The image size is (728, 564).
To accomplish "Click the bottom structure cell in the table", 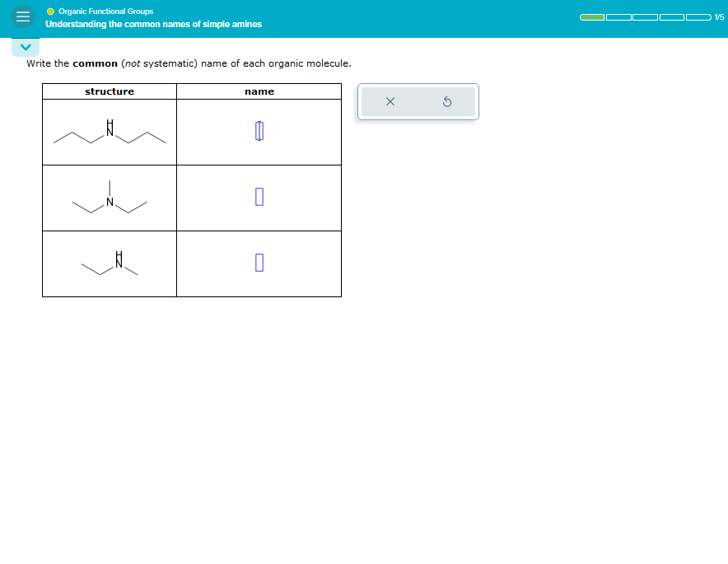I will pyautogui.click(x=109, y=263).
